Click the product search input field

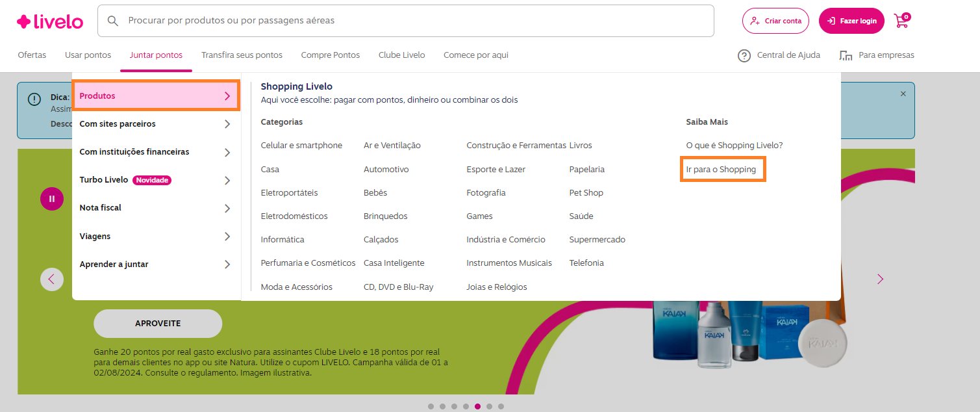tap(406, 21)
